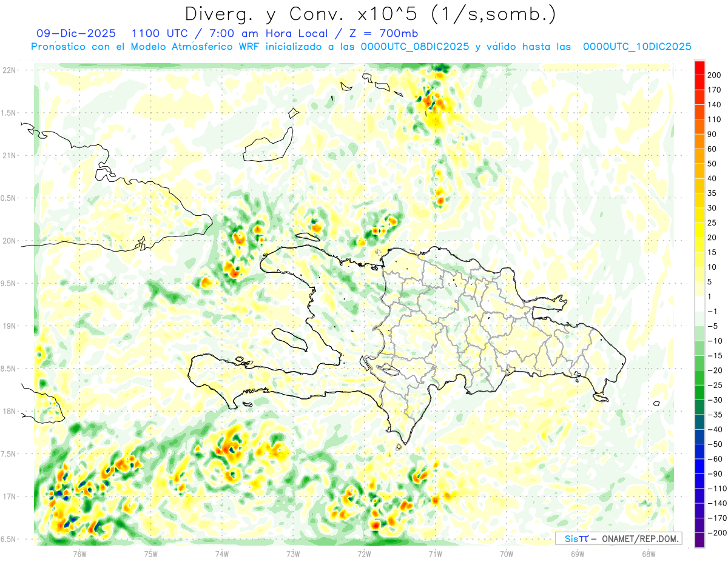
Task: Click the '69W' longitude label
Action: [577, 554]
